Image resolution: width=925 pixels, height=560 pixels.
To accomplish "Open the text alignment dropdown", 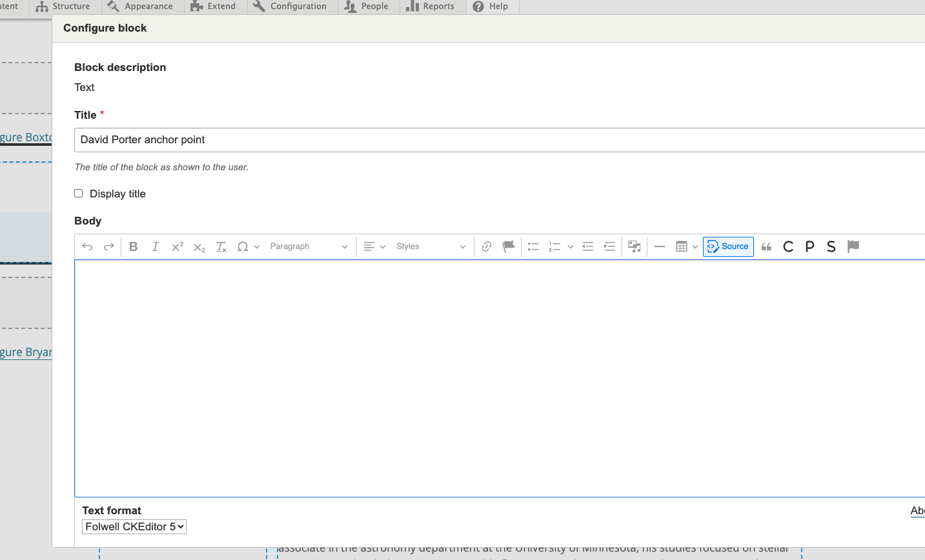I will click(x=374, y=246).
